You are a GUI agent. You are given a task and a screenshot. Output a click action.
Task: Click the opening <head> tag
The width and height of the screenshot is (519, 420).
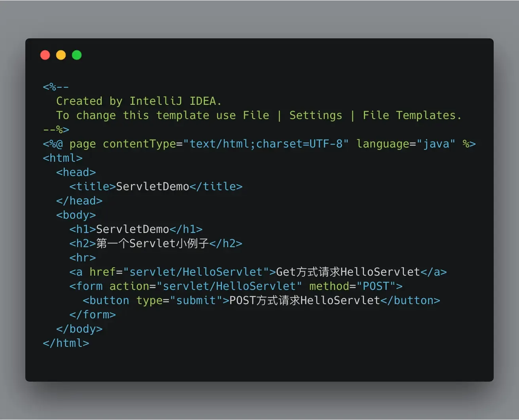(x=76, y=172)
